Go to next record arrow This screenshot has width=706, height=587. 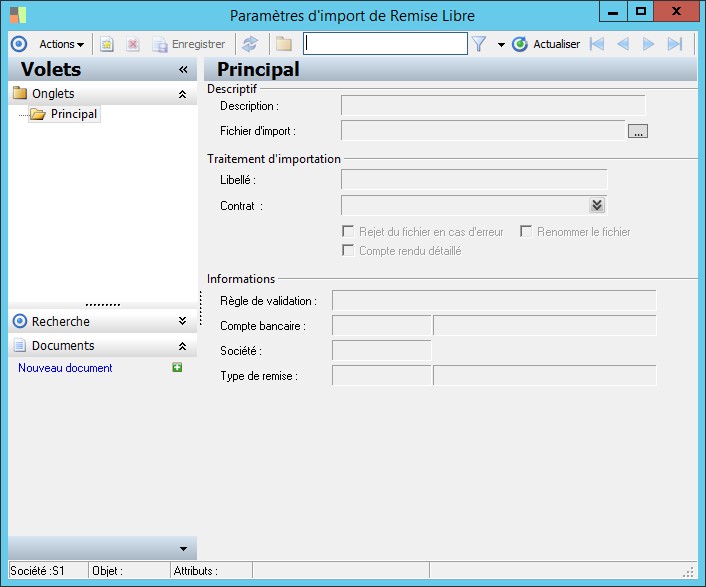(648, 44)
